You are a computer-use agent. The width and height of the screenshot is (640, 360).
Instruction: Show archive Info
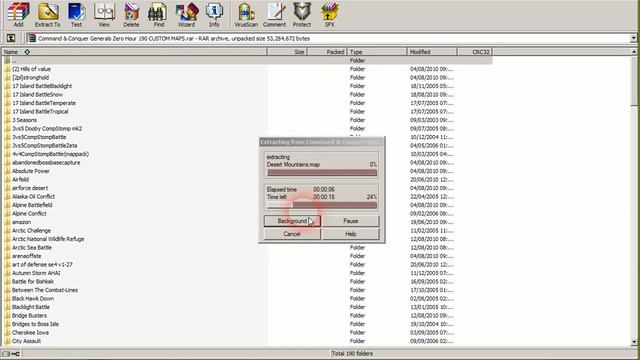coord(214,14)
